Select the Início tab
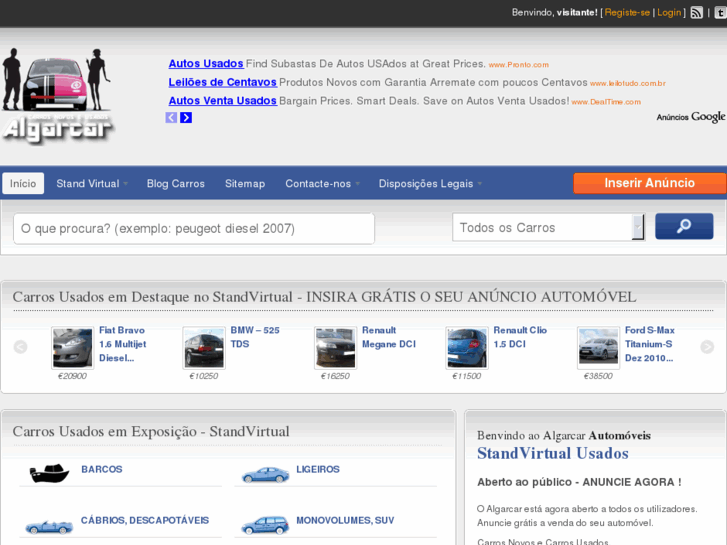This screenshot has width=727, height=545. (x=23, y=184)
